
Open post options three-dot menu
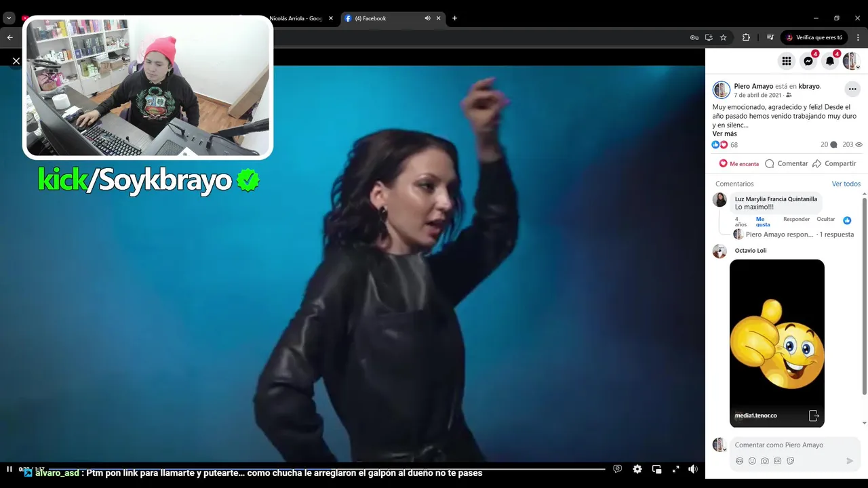point(852,89)
